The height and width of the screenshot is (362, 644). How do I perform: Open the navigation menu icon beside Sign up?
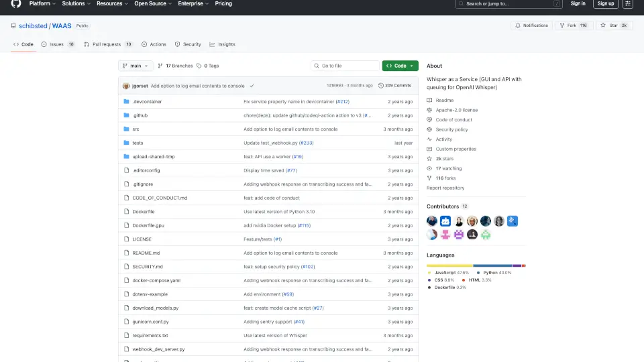628,4
